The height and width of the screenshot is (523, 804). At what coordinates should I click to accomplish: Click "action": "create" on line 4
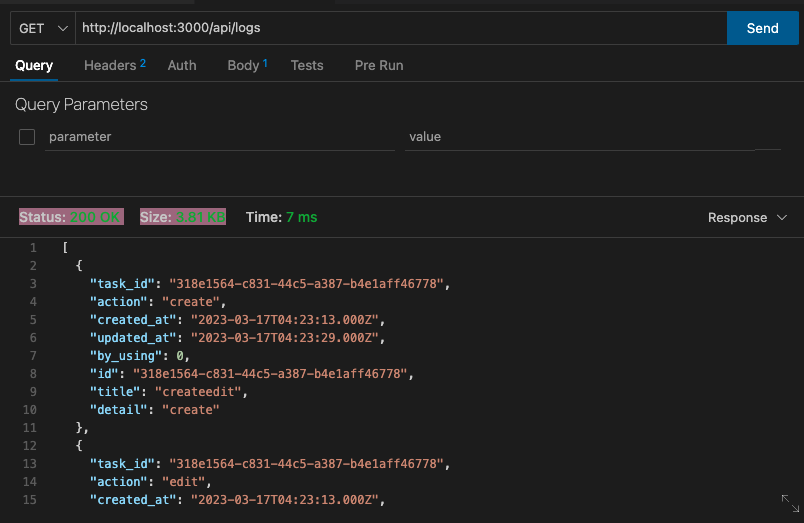[x=158, y=301]
